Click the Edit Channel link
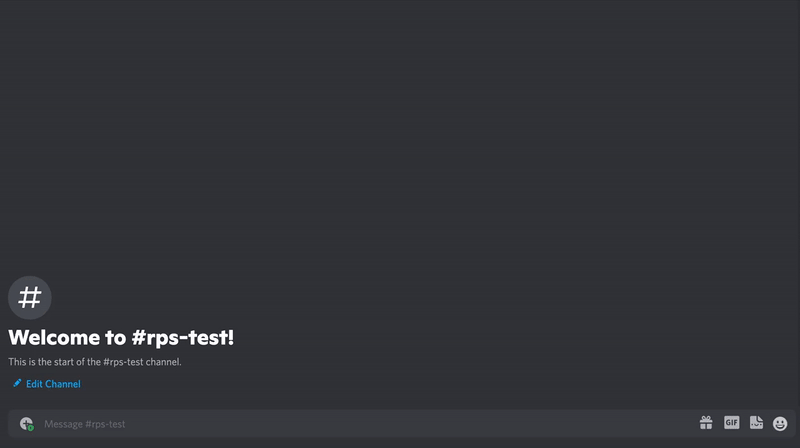 [47, 384]
